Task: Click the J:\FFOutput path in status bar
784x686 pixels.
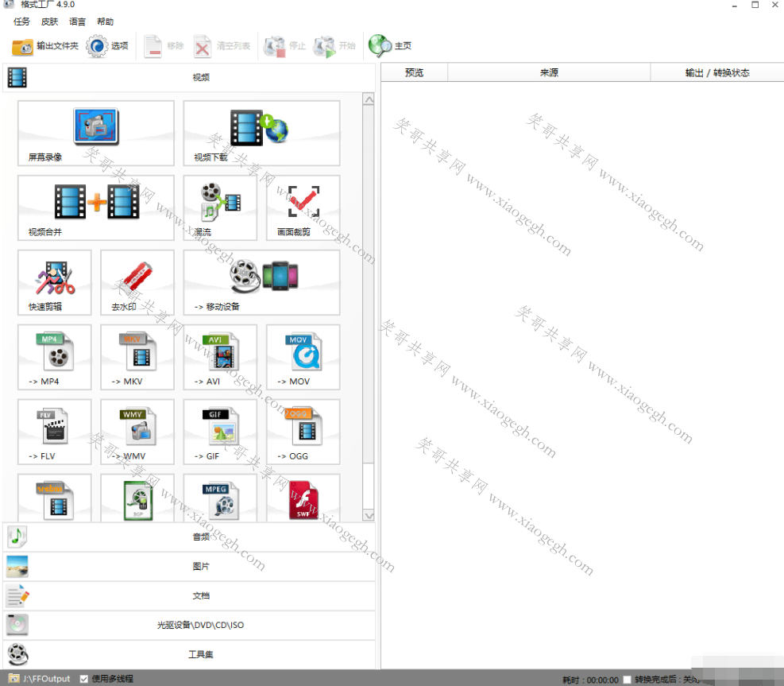Action: [47, 679]
